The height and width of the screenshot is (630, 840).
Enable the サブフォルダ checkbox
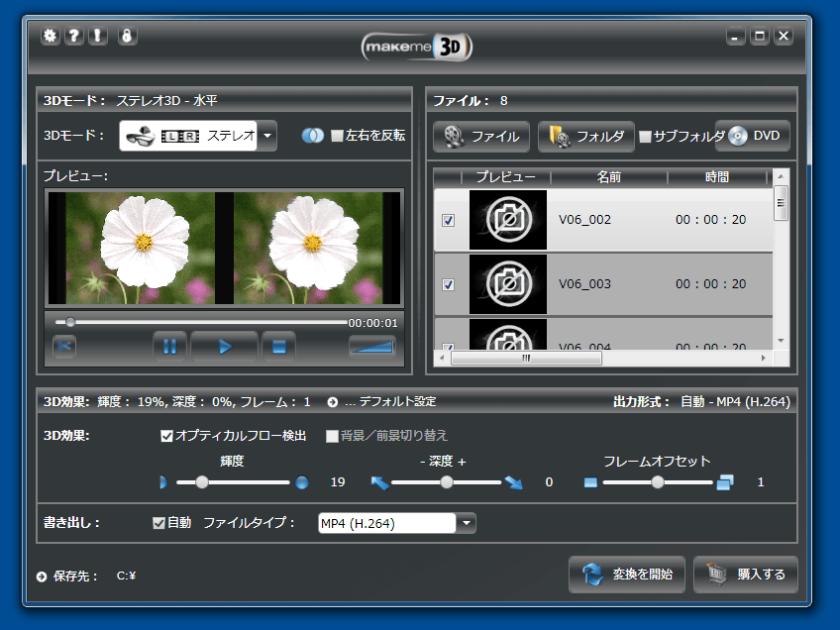646,136
